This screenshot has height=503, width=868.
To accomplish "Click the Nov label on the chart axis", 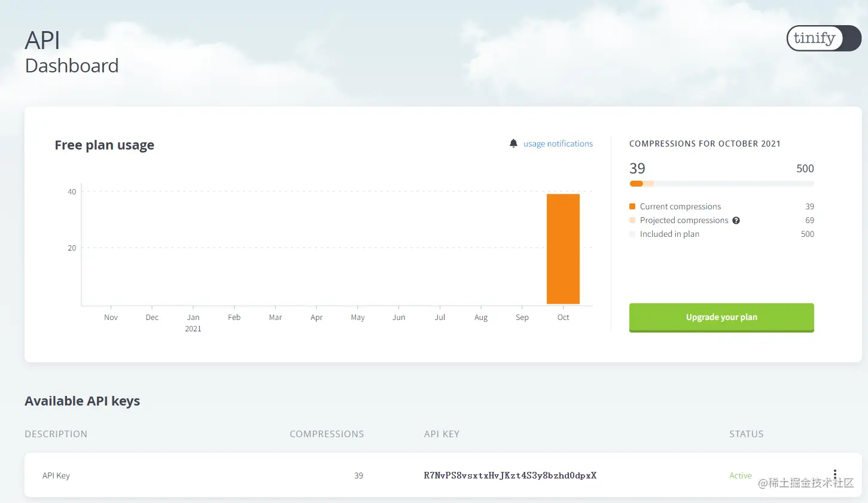I will point(111,318).
